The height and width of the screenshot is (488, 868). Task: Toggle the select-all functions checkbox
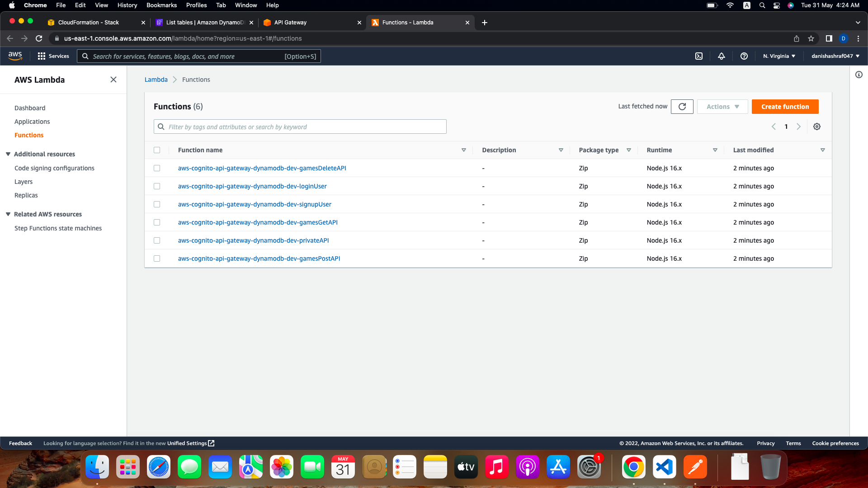pyautogui.click(x=157, y=150)
